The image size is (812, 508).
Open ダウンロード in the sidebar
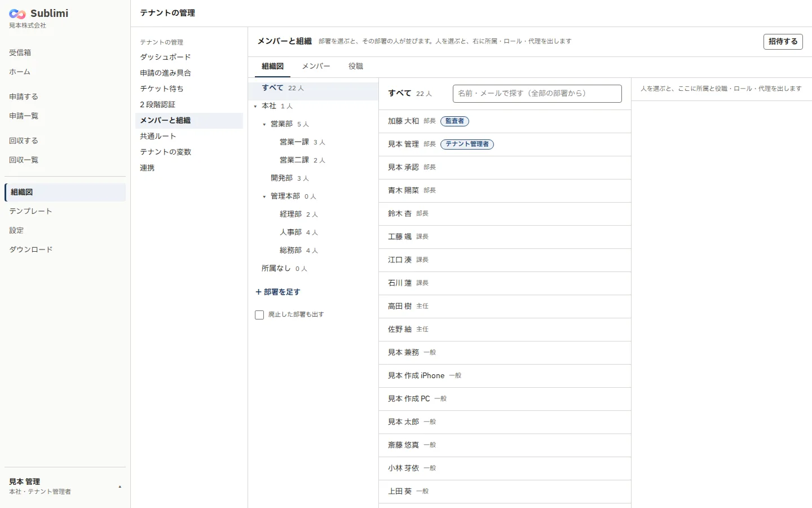tap(65, 249)
